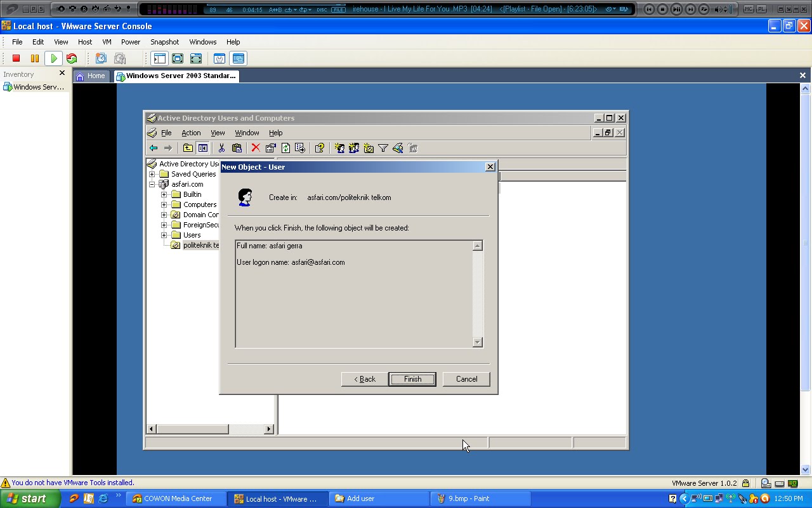
Task: Click the Cut scissors icon in AD toolbar
Action: point(221,148)
